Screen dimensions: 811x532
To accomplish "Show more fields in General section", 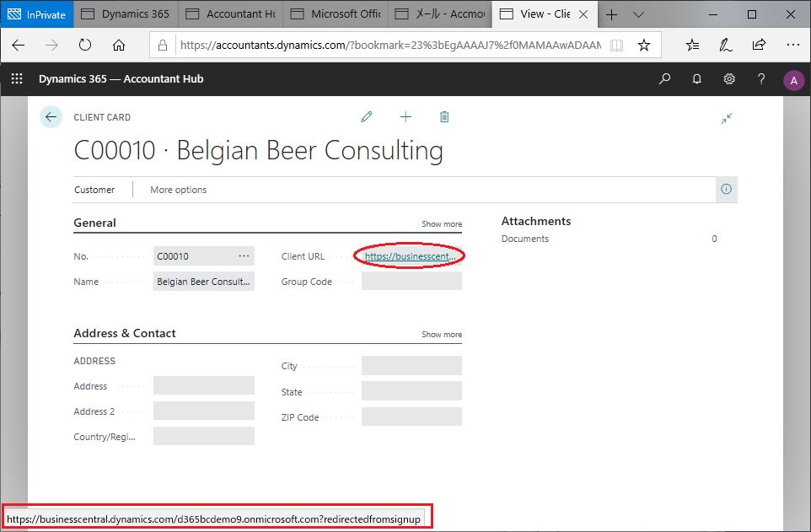I will (x=442, y=224).
